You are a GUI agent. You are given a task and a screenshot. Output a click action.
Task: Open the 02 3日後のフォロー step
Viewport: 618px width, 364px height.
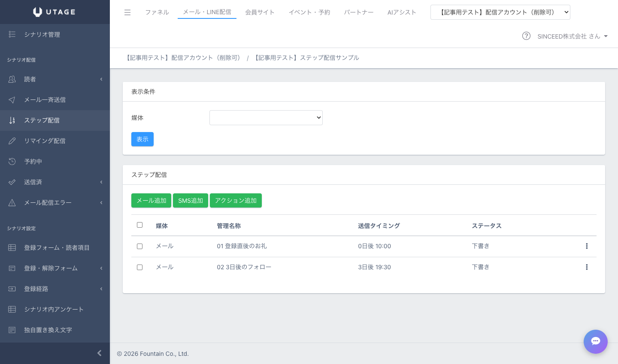[244, 267]
